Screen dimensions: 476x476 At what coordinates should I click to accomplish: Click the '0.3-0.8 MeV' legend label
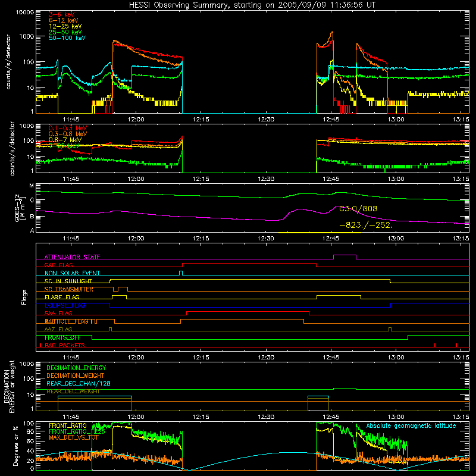tap(68, 134)
